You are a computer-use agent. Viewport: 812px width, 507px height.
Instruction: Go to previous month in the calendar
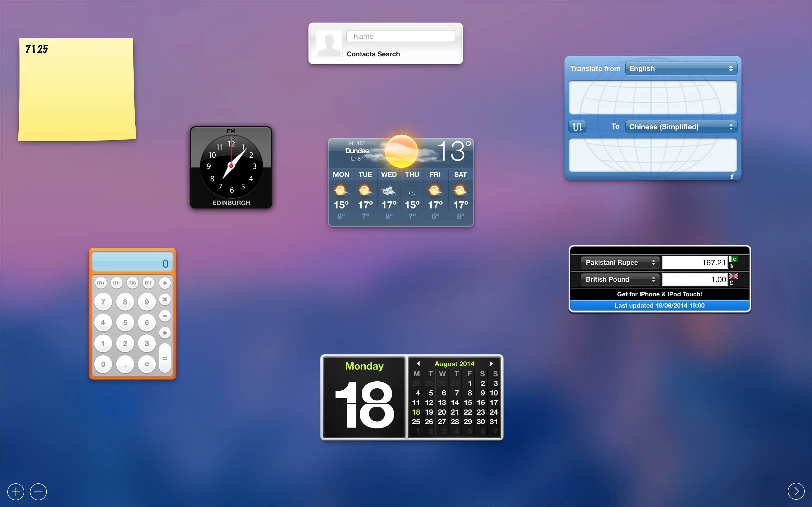tap(418, 363)
